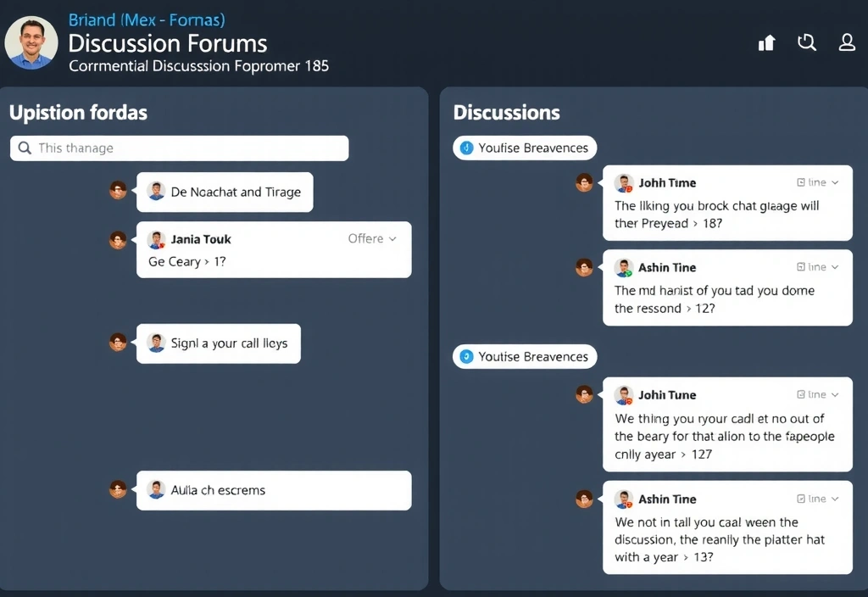868x597 pixels.
Task: Click the blue icon in the Youfise Breavences pill above Johh Time
Action: click(465, 148)
